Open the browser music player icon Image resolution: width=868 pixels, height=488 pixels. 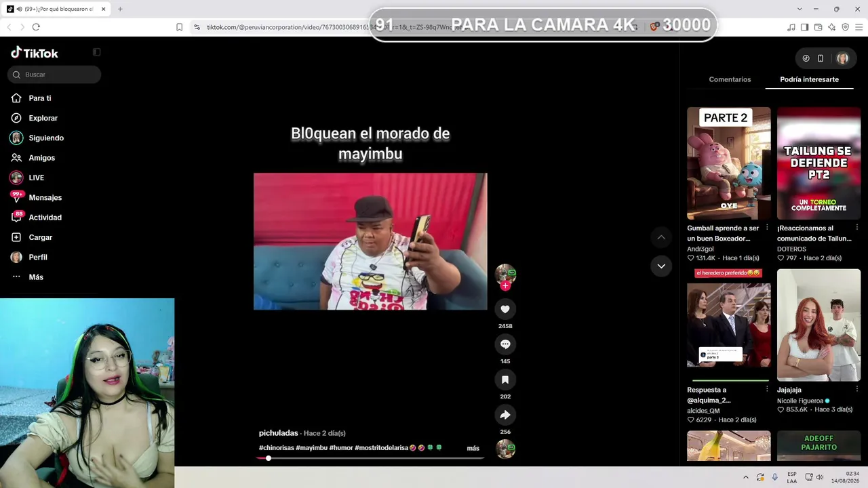tap(791, 27)
